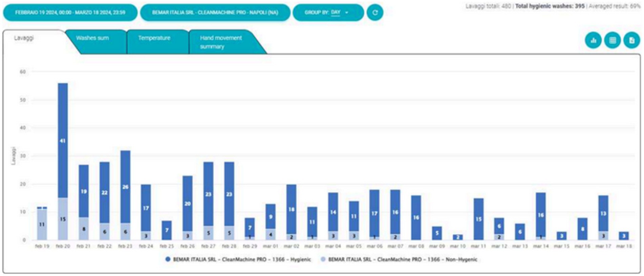Click the feb 23 hygienic bar labeled 26
Screen dimensions: 644x276
pyautogui.click(x=125, y=187)
